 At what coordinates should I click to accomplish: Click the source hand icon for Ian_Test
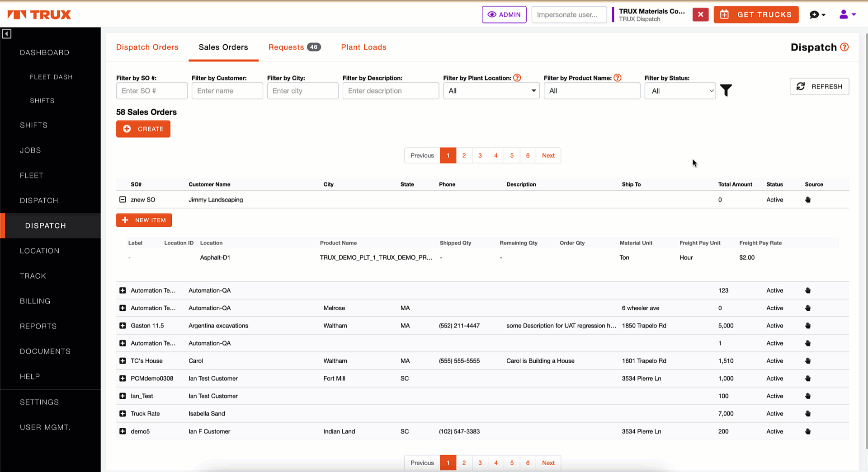(808, 396)
